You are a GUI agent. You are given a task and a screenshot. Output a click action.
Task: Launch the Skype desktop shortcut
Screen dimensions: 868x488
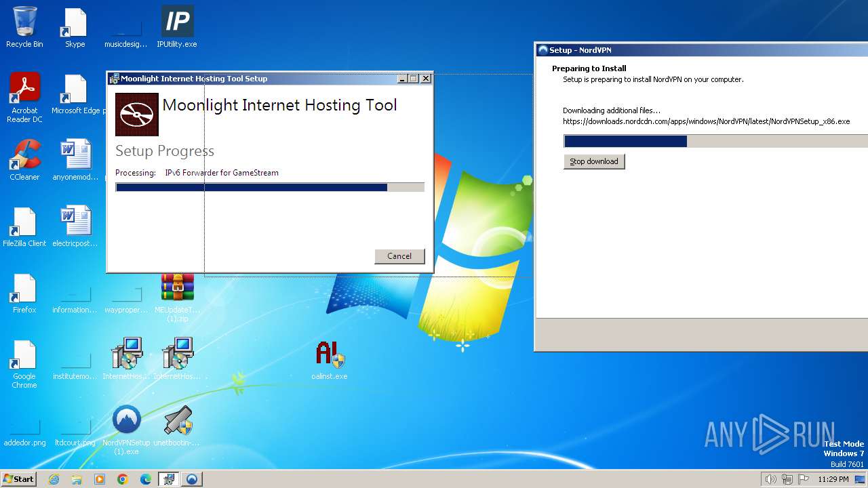coord(75,28)
